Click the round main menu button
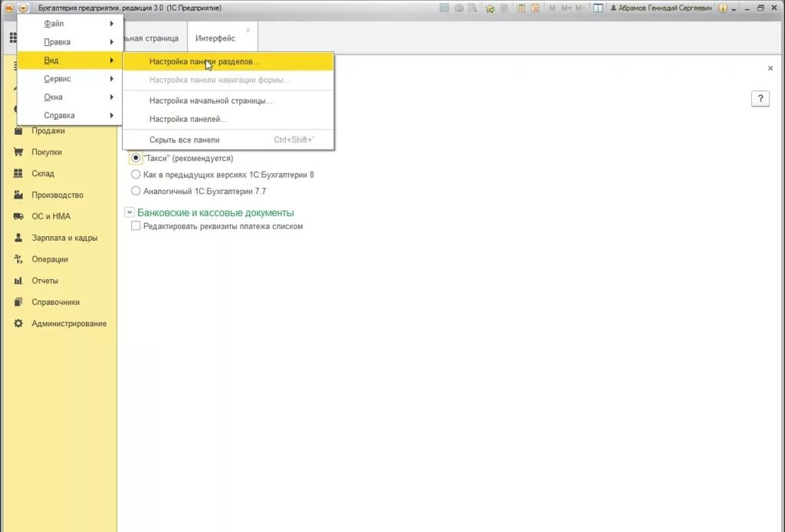Screen dimensions: 785x532 [24, 8]
